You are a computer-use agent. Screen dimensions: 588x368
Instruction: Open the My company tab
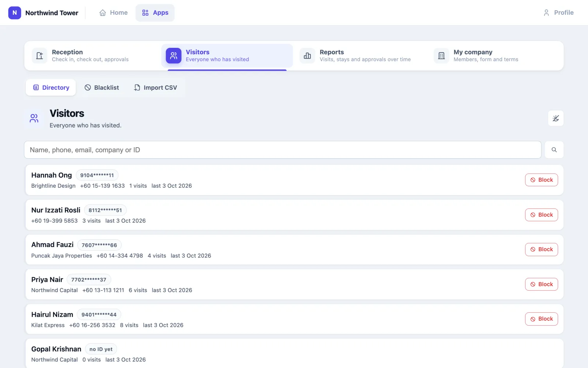point(495,56)
